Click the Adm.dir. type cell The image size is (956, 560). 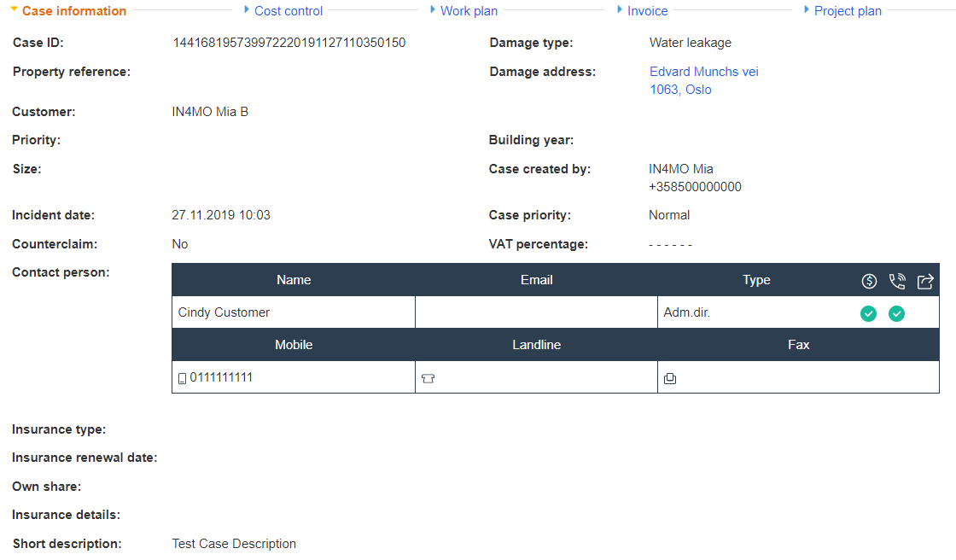pos(687,312)
